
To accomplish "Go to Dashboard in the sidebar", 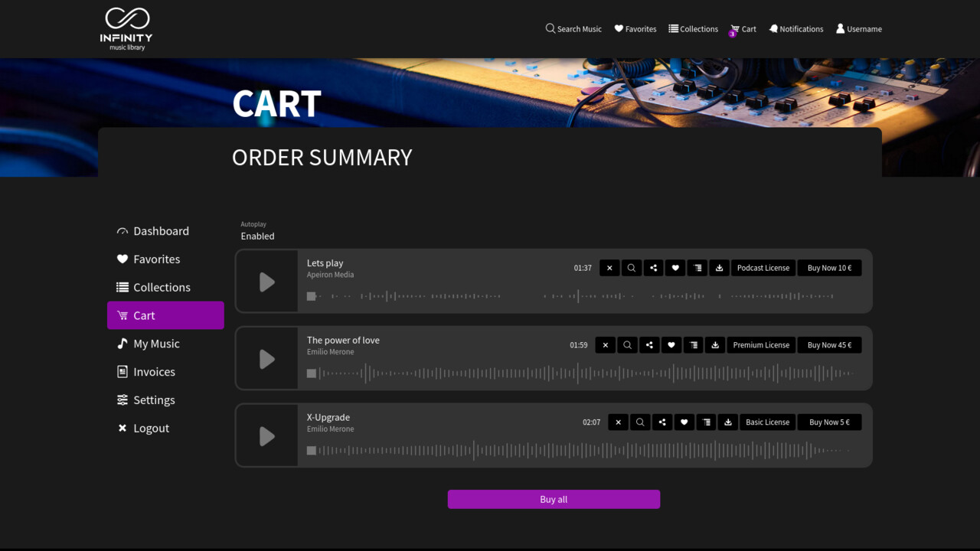I will (165, 231).
